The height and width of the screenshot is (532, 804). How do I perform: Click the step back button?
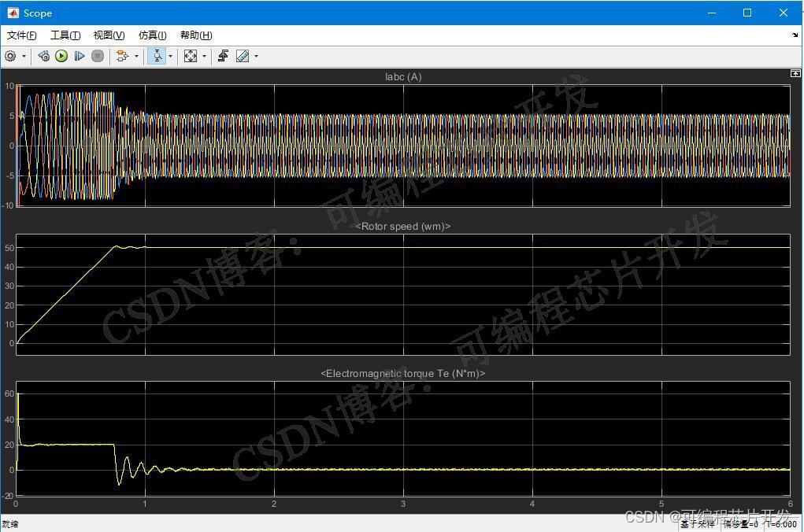pos(43,56)
